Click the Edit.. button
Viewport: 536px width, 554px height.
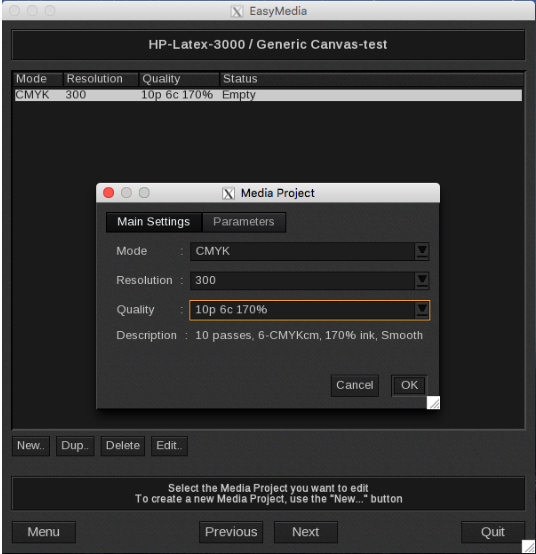click(x=169, y=446)
